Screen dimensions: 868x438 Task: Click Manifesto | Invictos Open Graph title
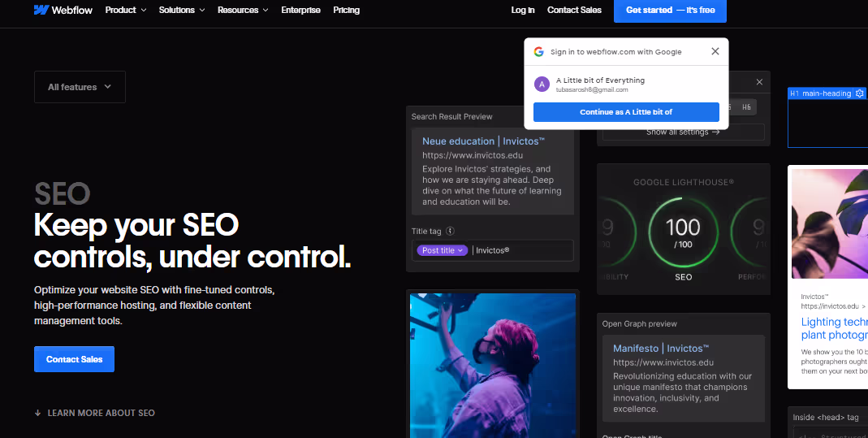pyautogui.click(x=661, y=349)
